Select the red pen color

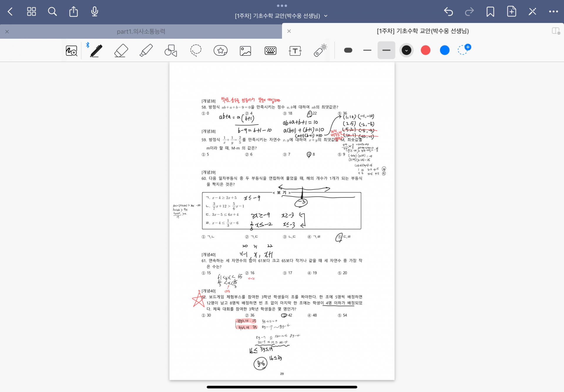[x=425, y=50]
